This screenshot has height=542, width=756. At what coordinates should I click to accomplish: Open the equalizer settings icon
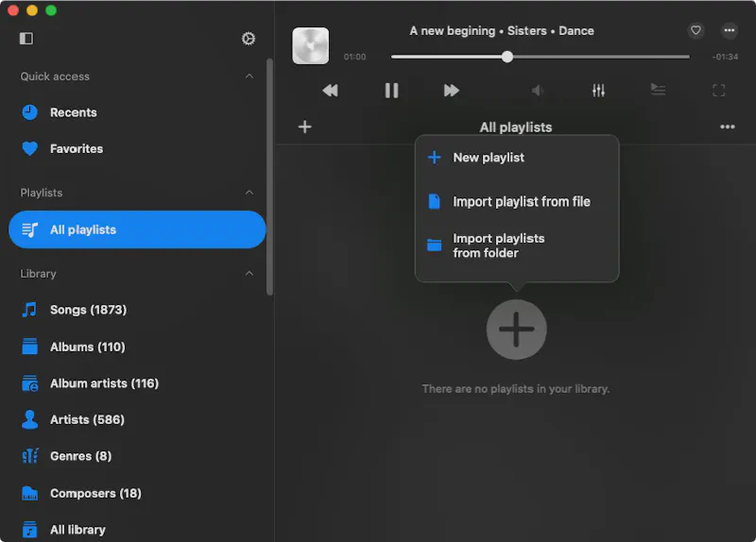tap(598, 91)
